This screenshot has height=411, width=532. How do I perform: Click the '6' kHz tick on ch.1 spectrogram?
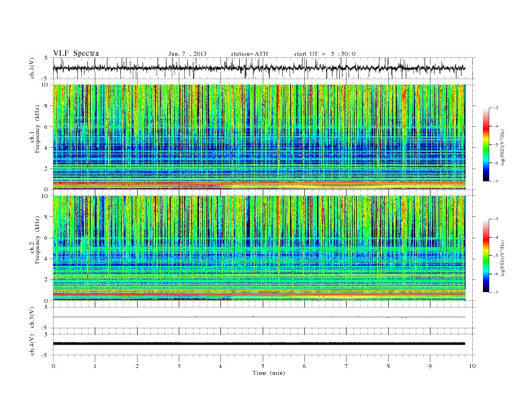[46, 127]
